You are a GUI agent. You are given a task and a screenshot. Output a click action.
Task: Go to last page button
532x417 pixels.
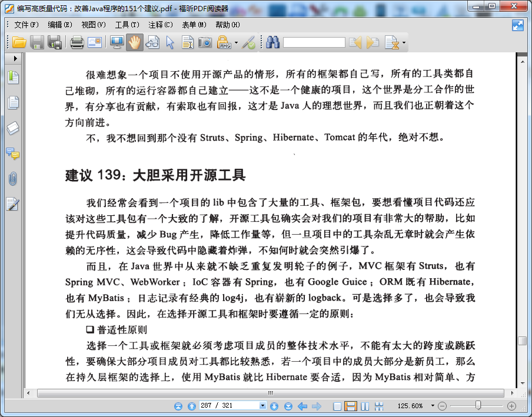(x=288, y=406)
